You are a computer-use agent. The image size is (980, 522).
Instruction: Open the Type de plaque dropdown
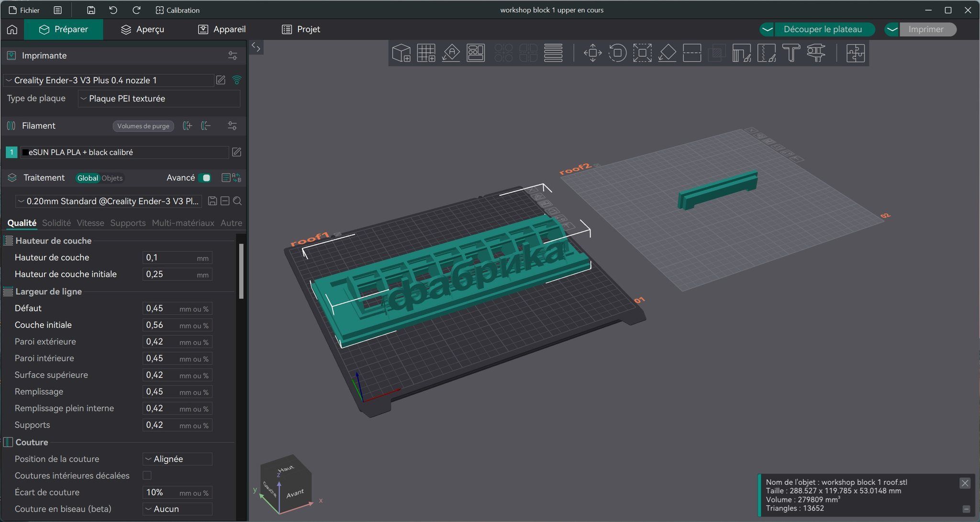click(159, 99)
